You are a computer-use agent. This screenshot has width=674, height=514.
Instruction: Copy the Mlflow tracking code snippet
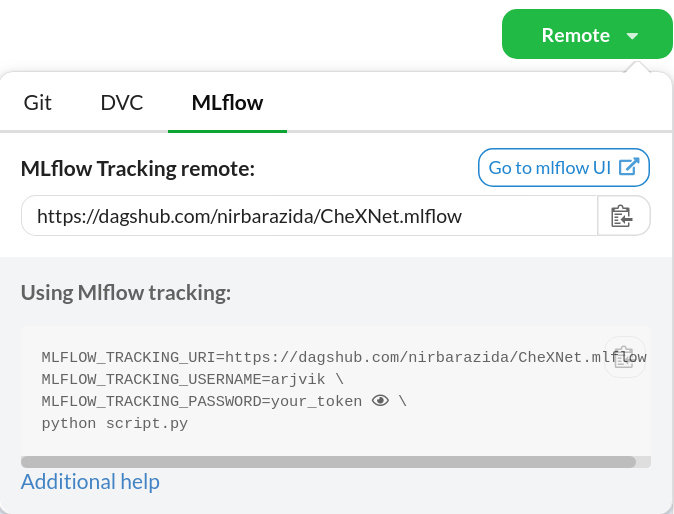625,357
